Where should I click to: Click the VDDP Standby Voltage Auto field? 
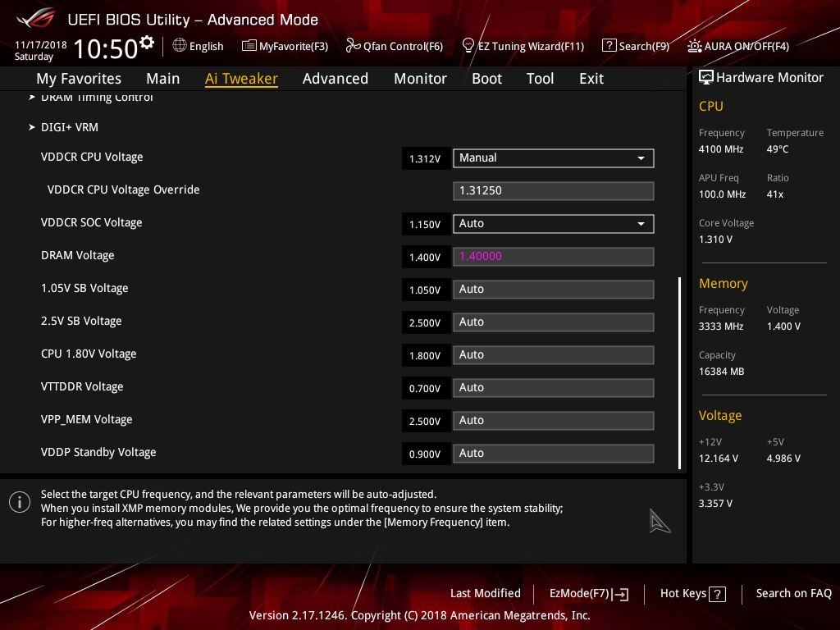[x=554, y=453]
